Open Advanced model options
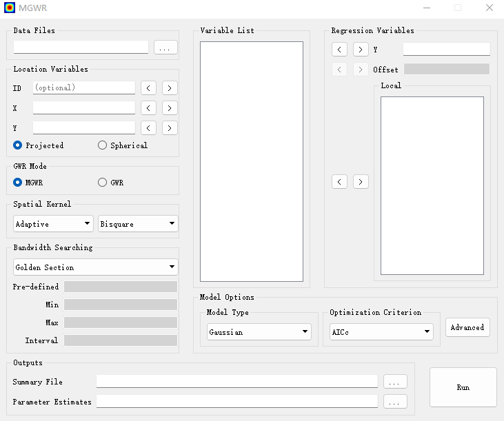 pyautogui.click(x=467, y=327)
